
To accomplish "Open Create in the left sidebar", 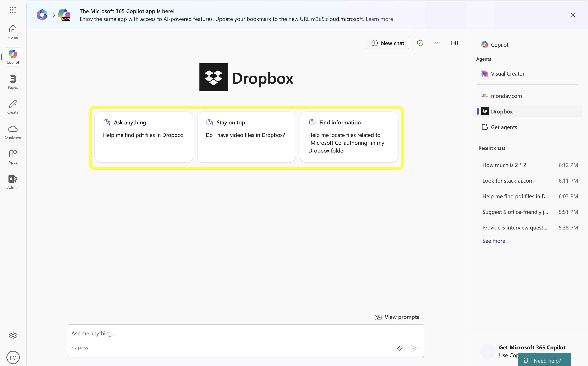I will (x=13, y=107).
